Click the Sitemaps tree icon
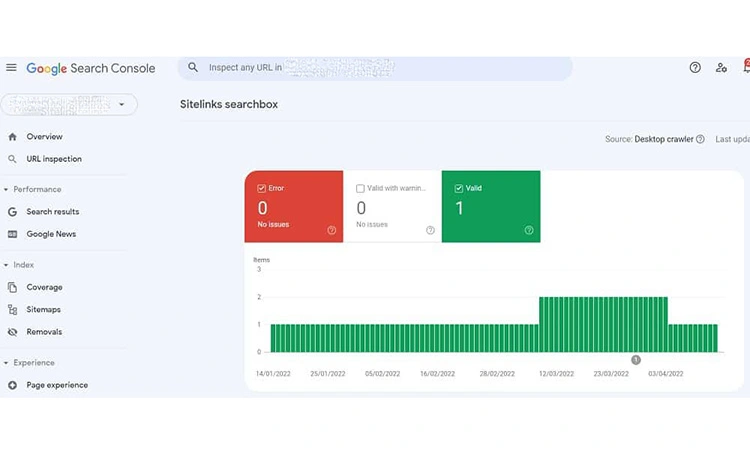Image resolution: width=750 pixels, height=450 pixels. click(12, 309)
